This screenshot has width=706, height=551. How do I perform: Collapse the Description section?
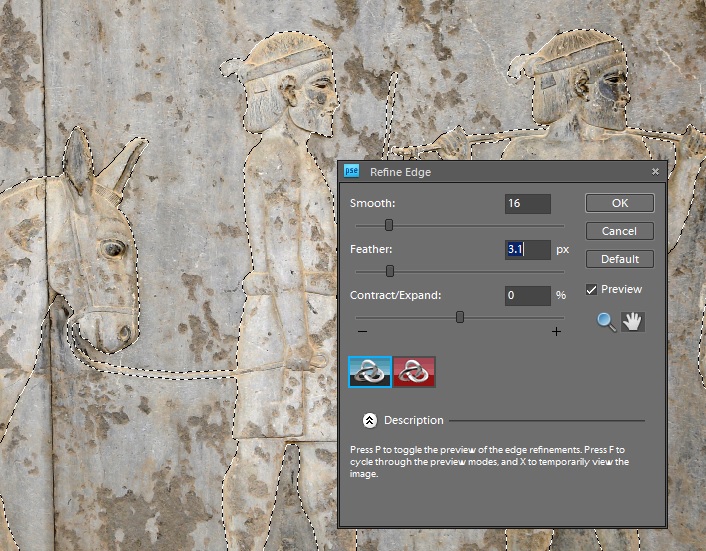pyautogui.click(x=370, y=420)
